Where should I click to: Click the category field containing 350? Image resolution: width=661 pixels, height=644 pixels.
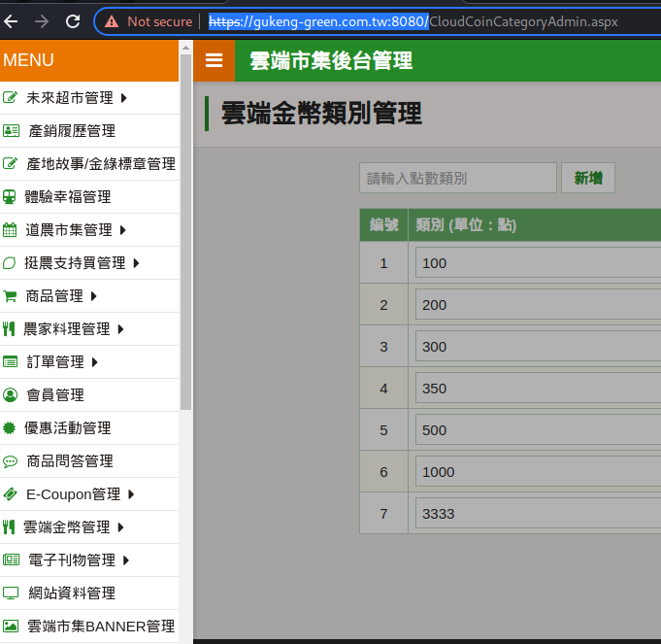tap(539, 388)
